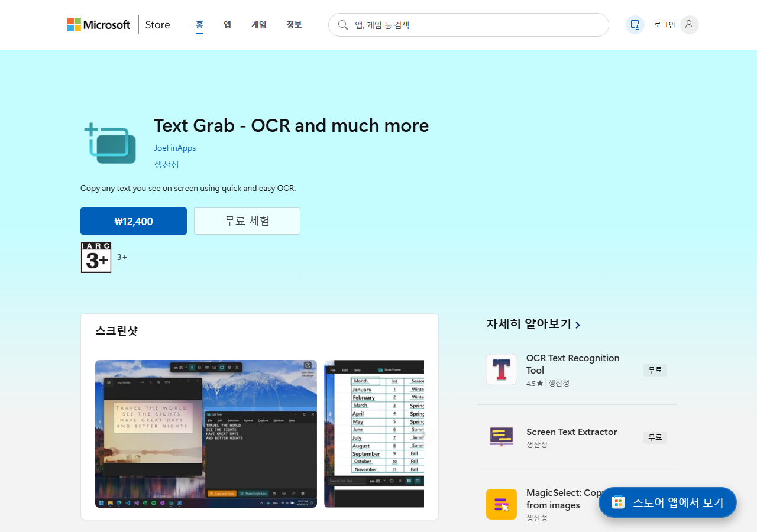Switch to the 게임 tab
The height and width of the screenshot is (532, 757).
259,25
